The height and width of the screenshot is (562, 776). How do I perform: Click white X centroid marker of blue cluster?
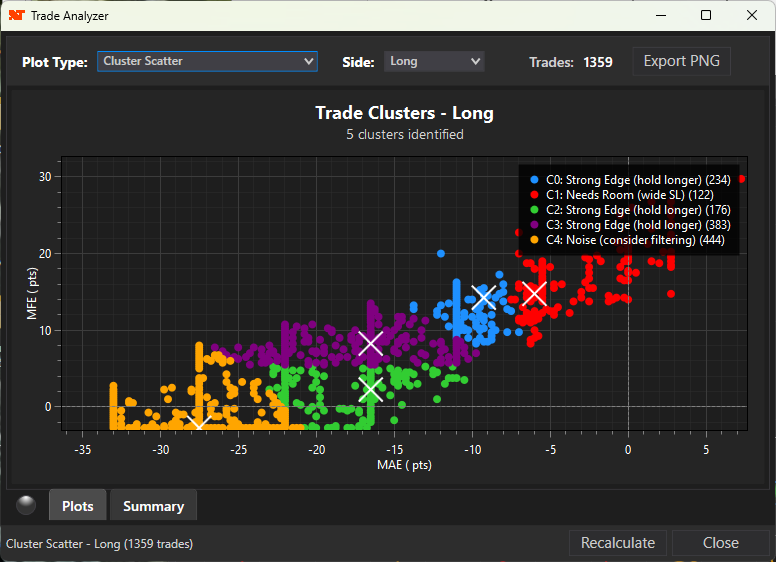point(484,297)
